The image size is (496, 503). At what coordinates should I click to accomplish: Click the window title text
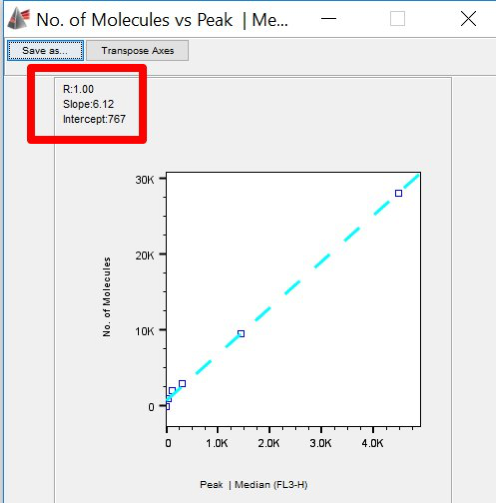pyautogui.click(x=162, y=20)
